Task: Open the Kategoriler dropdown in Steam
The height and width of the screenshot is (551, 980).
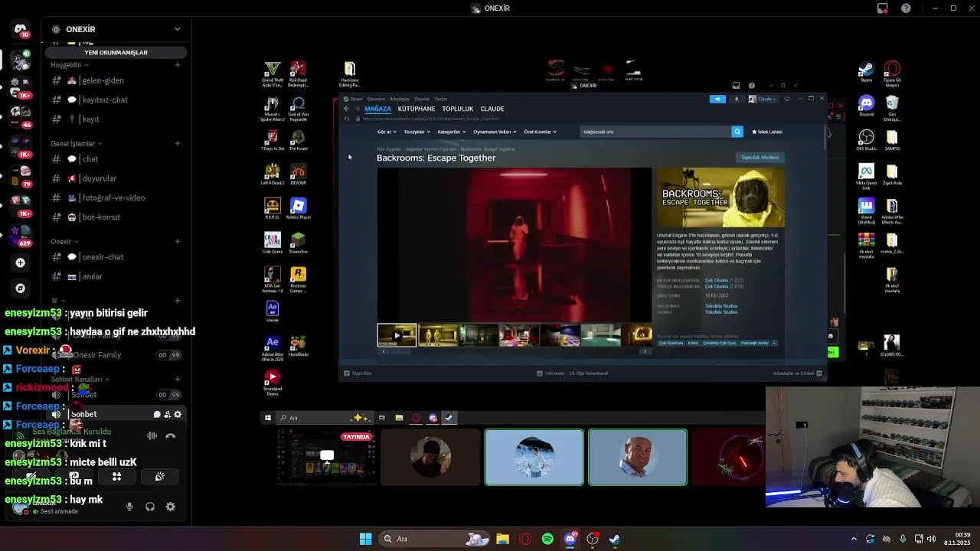Action: pos(451,132)
